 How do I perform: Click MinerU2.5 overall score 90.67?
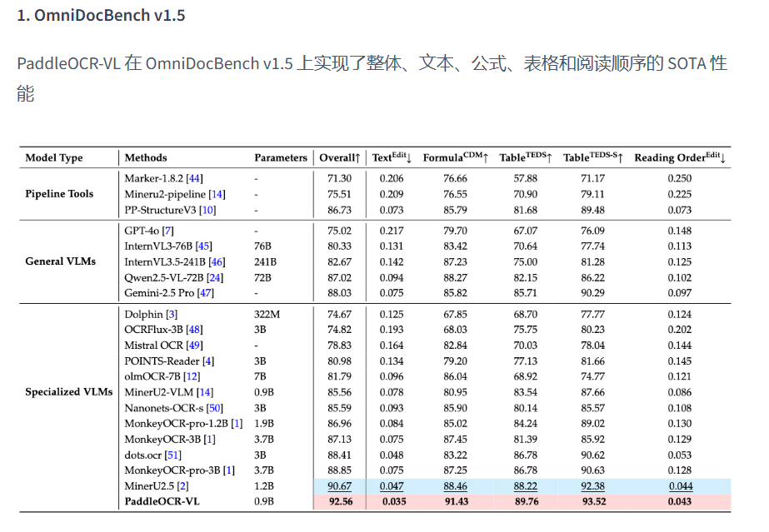[339, 486]
